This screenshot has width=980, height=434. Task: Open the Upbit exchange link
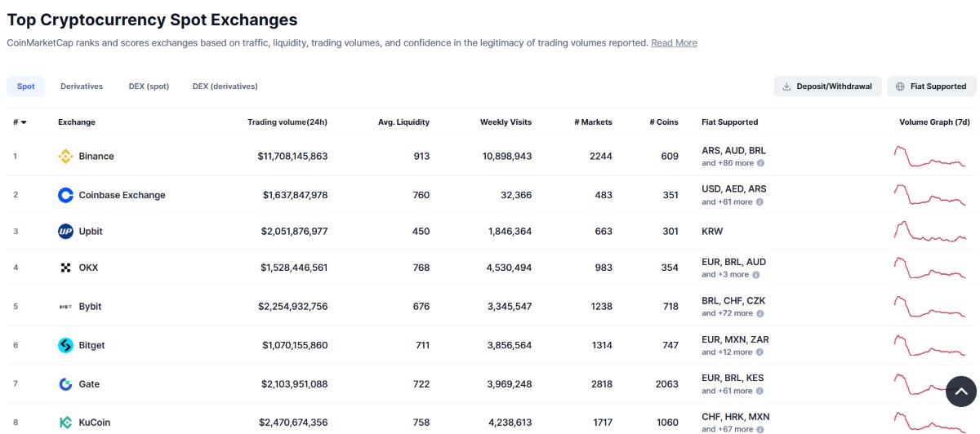click(x=91, y=232)
